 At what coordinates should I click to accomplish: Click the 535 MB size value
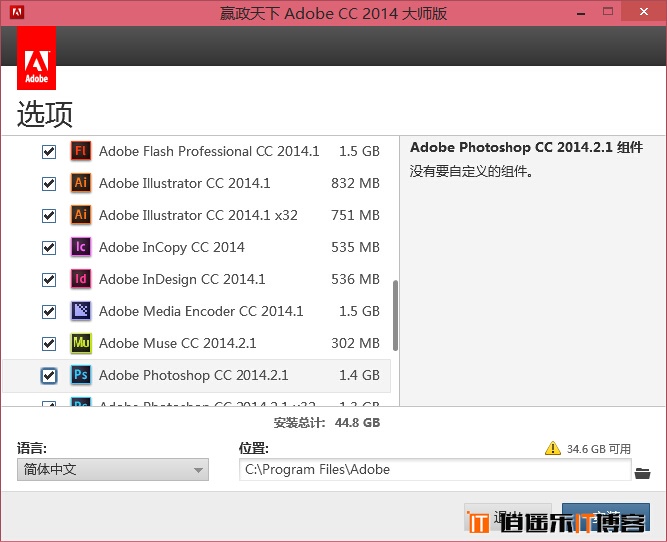[x=356, y=247]
